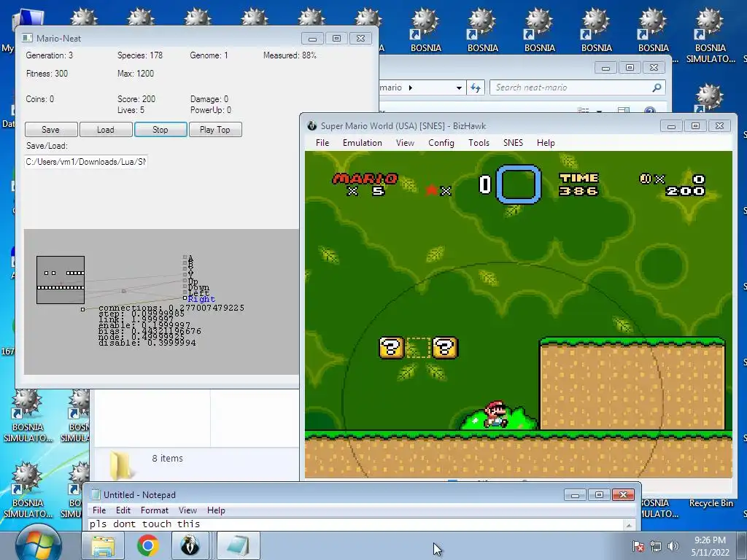This screenshot has height=560, width=747.
Task: Expand the Explorer address bar history dropdown
Action: point(459,87)
